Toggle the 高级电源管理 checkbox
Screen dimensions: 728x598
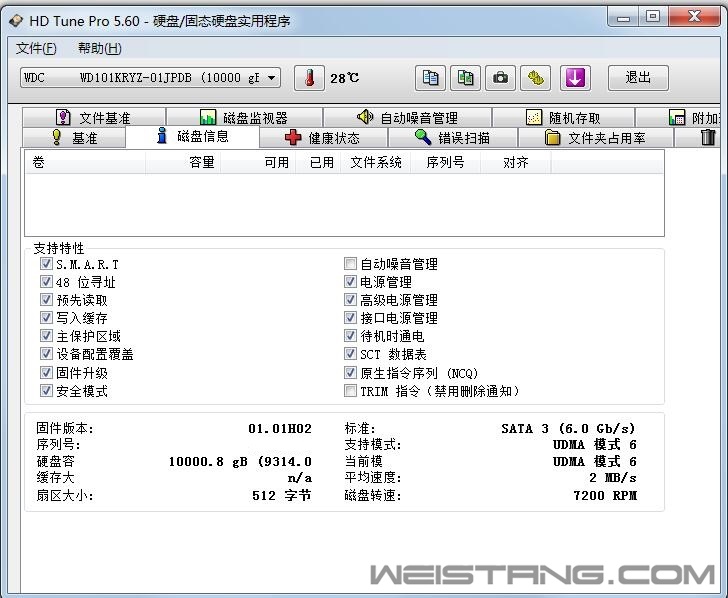(x=350, y=299)
